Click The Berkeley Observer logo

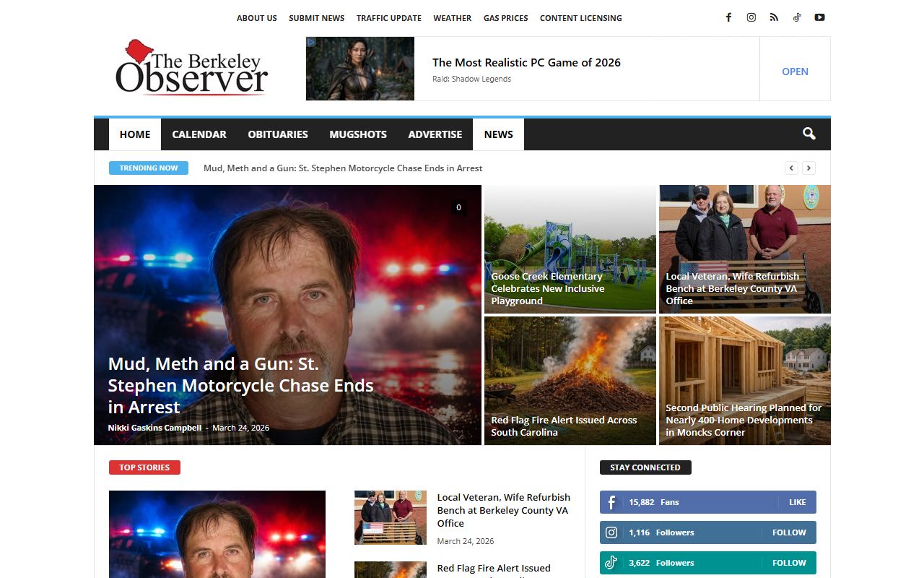[x=191, y=68]
